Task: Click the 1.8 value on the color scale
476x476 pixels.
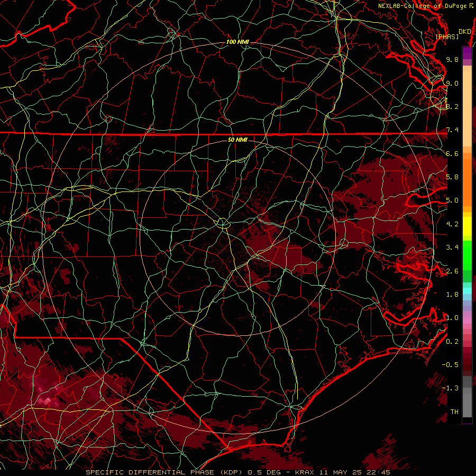Action: [452, 295]
